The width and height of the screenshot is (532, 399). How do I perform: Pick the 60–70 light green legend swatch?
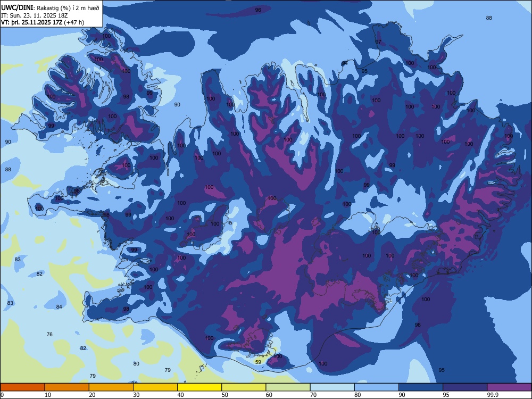[288, 387]
